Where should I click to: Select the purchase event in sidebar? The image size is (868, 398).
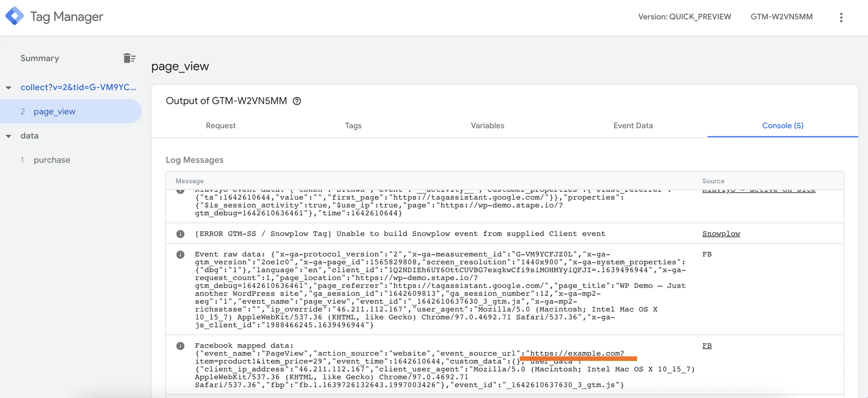point(52,160)
